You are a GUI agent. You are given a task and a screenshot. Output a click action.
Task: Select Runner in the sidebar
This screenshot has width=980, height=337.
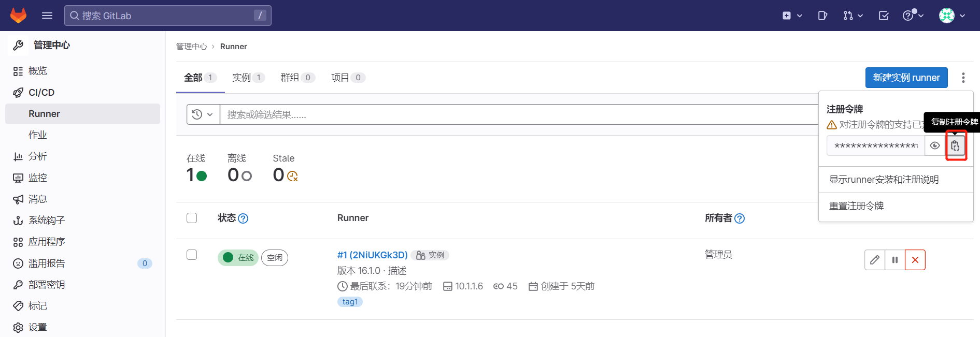83,114
